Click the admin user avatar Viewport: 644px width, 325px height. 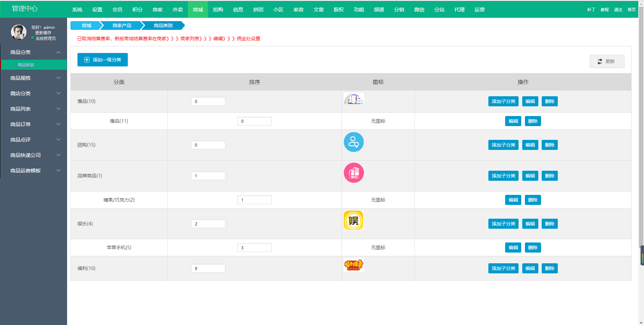click(x=18, y=32)
